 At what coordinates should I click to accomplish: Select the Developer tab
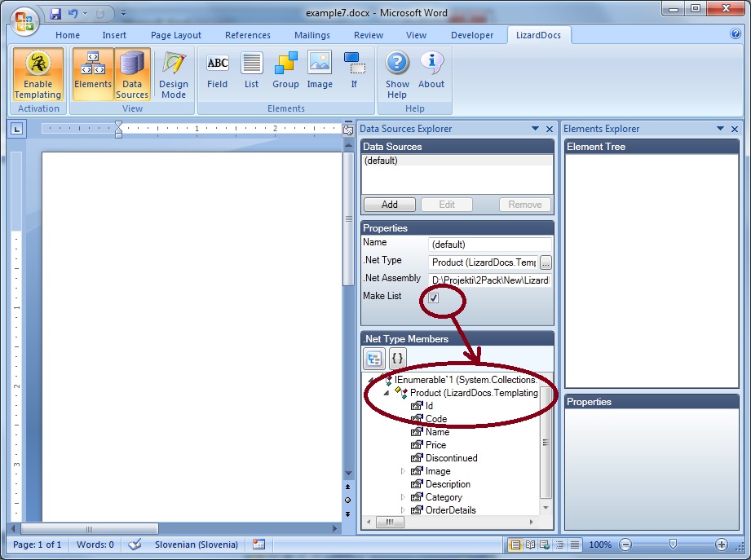click(472, 35)
